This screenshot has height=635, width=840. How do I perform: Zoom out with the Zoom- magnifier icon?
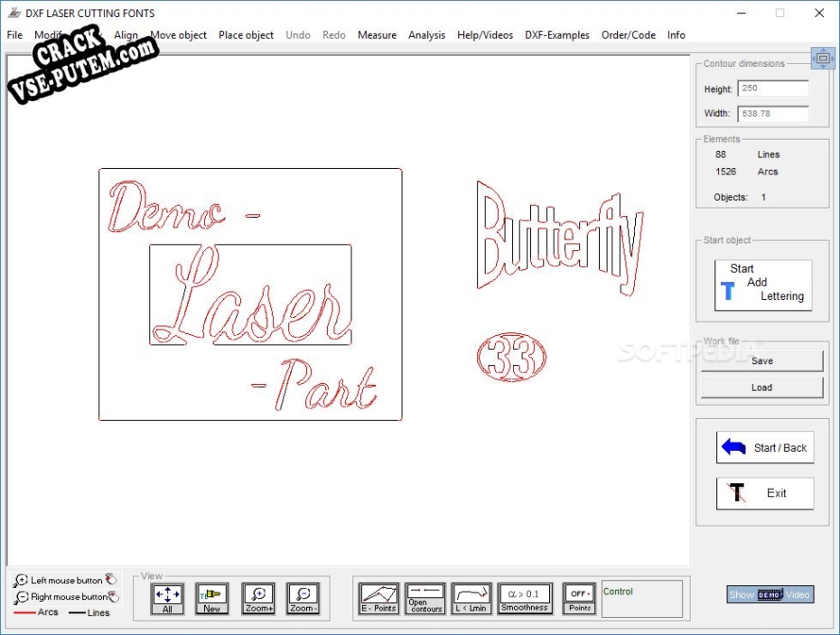[303, 596]
